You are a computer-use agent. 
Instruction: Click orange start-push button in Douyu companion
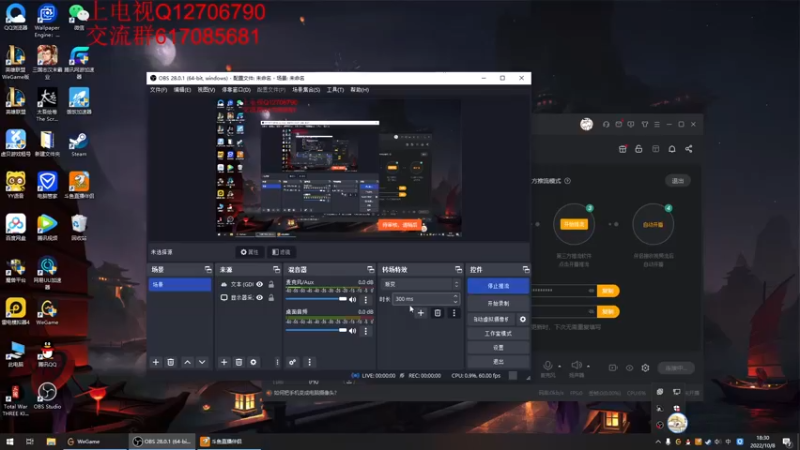[x=573, y=224]
